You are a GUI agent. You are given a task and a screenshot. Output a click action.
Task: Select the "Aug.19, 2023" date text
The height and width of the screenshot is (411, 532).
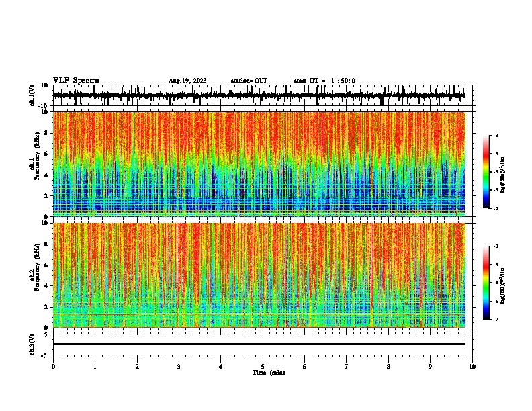pyautogui.click(x=187, y=81)
